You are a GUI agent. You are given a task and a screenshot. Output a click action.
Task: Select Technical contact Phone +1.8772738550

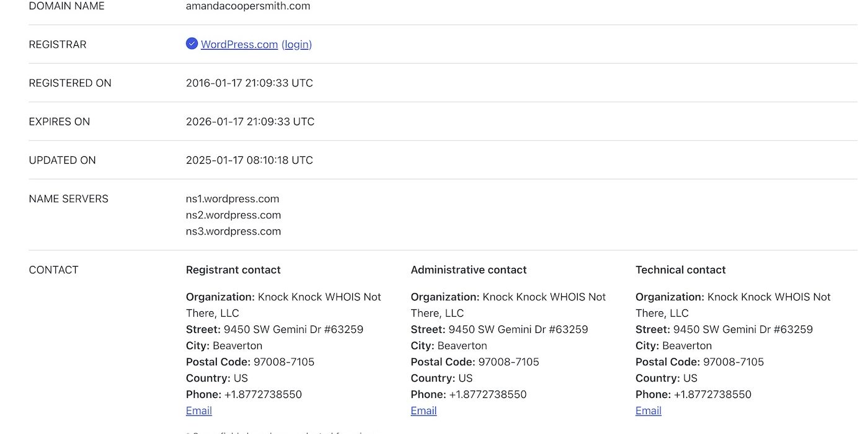tap(693, 394)
